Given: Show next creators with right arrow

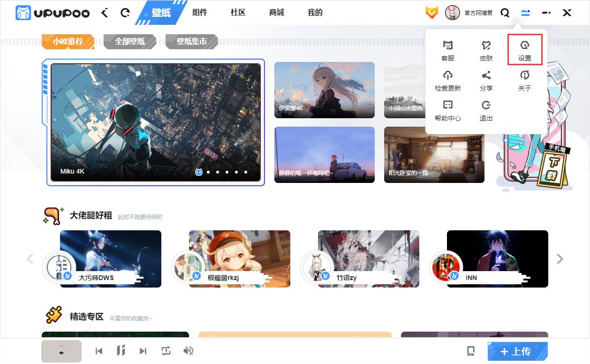Looking at the screenshot, I should (559, 258).
